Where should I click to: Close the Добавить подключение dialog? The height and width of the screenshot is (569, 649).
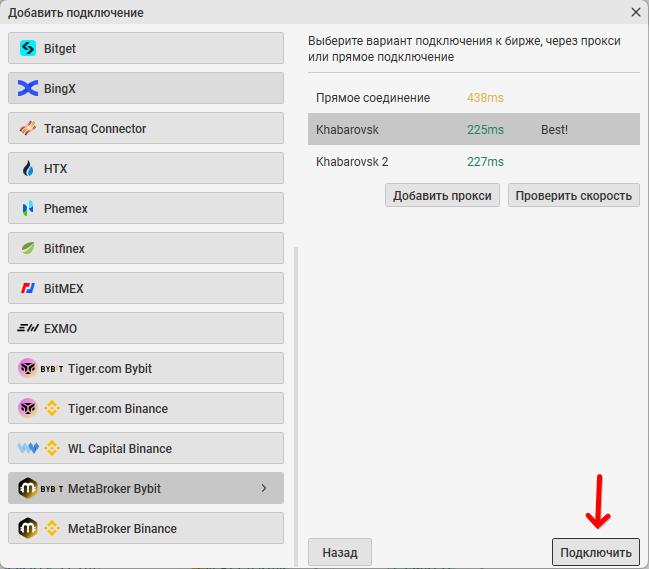point(636,12)
